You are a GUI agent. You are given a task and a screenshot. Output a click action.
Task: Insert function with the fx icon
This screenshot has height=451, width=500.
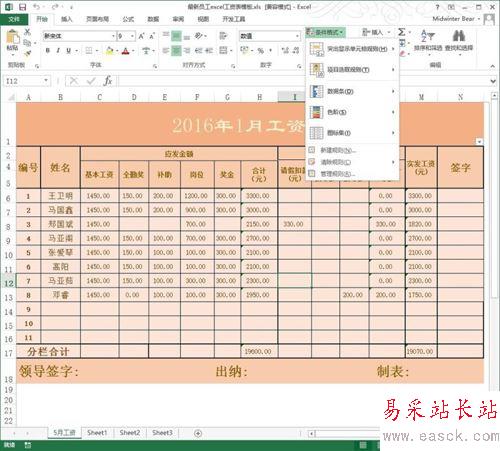coord(108,81)
